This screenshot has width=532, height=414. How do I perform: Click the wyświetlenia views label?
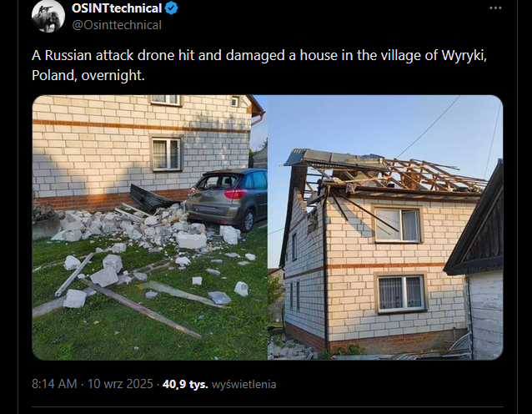click(244, 385)
